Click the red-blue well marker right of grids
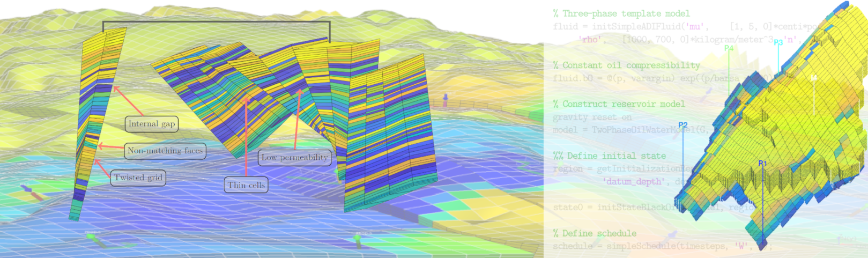 click(x=445, y=100)
